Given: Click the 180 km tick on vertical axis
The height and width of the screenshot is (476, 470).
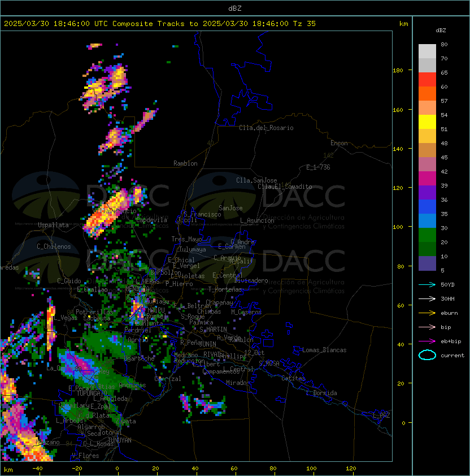Looking at the screenshot, I should tap(398, 71).
